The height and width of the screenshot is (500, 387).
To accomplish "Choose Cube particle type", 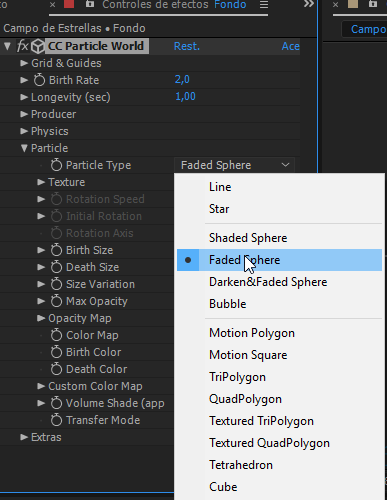I will pos(279,487).
